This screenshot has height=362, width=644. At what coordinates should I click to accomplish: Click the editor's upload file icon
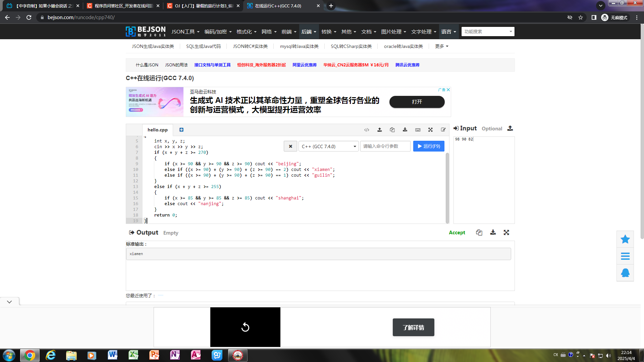pos(379,130)
